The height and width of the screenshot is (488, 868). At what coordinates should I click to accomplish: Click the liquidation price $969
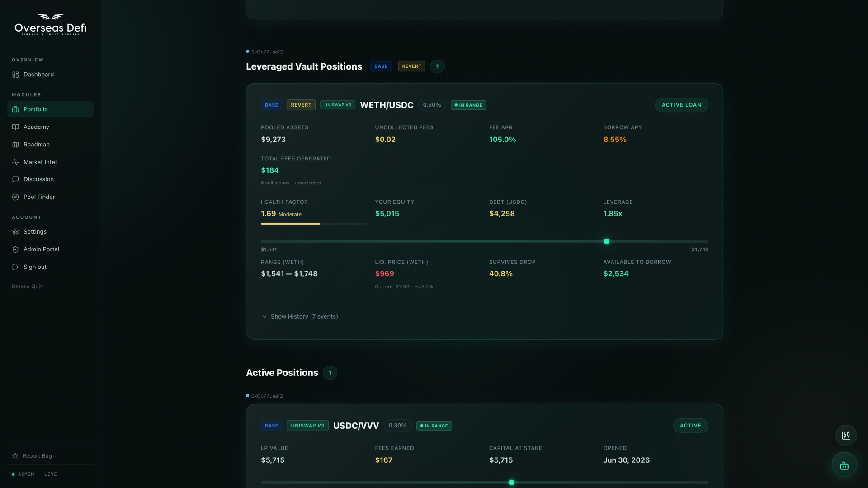pos(384,274)
